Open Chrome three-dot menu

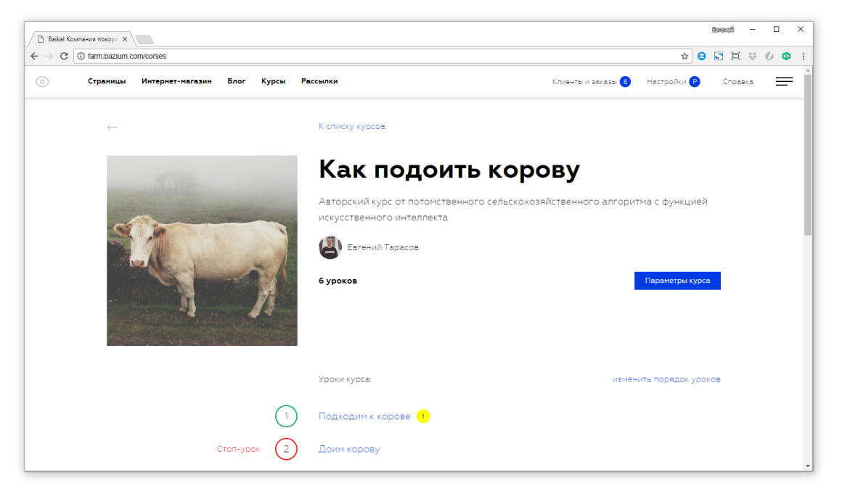point(804,56)
